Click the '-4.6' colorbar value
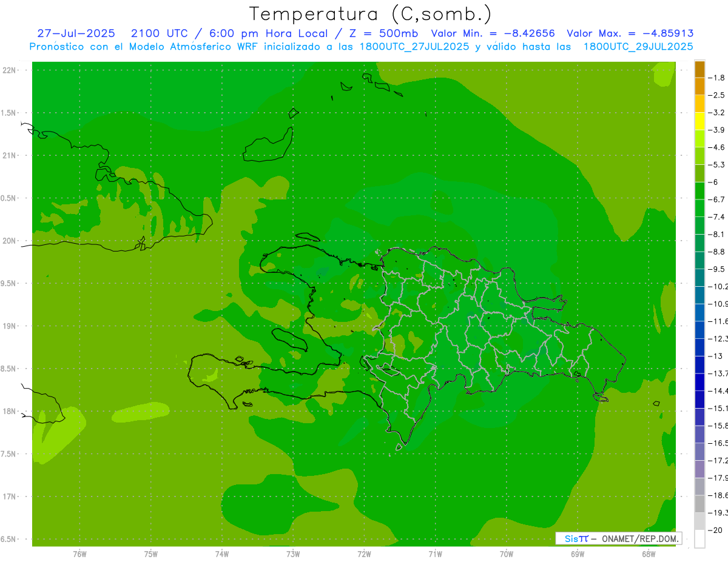Image resolution: width=728 pixels, height=562 pixels. [x=716, y=147]
